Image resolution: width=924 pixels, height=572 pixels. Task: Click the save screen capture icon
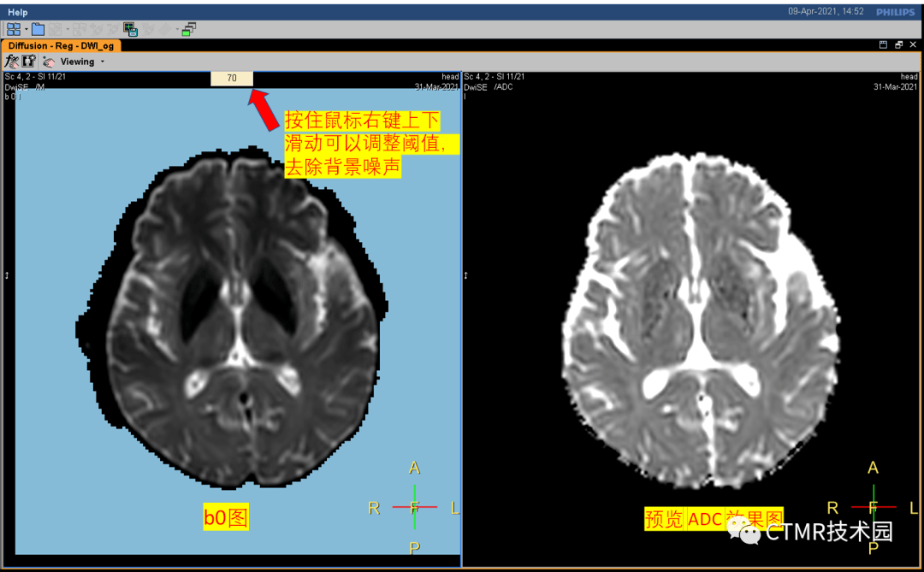[x=130, y=29]
